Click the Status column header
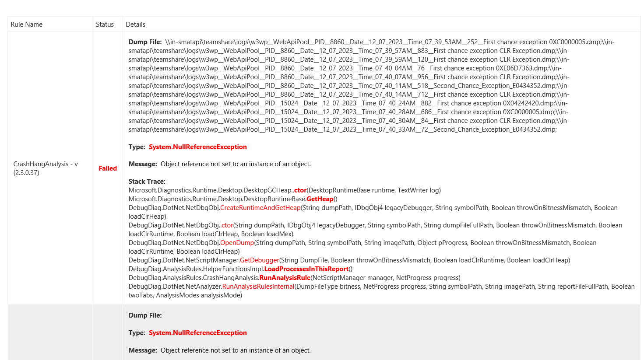Image resolution: width=644 pixels, height=360 pixels. pos(105,24)
